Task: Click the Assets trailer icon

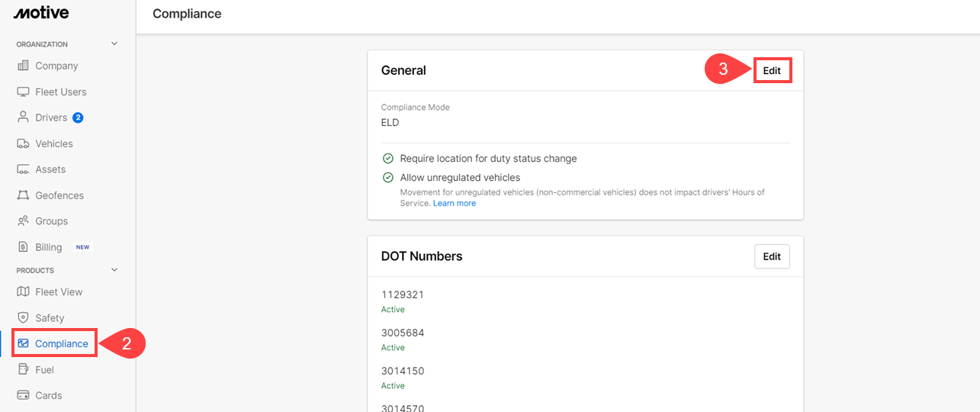Action: (23, 169)
